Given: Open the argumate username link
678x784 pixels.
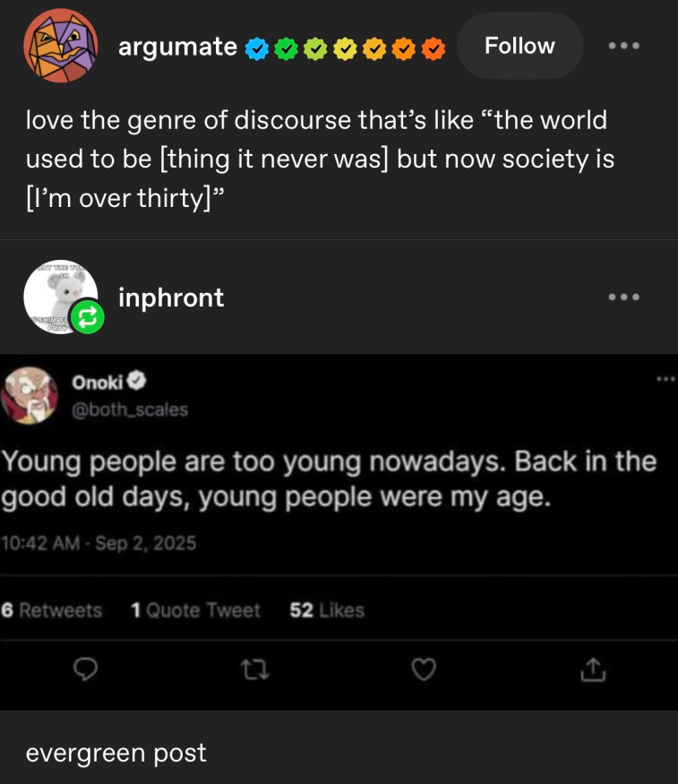Looking at the screenshot, I should coord(177,47).
